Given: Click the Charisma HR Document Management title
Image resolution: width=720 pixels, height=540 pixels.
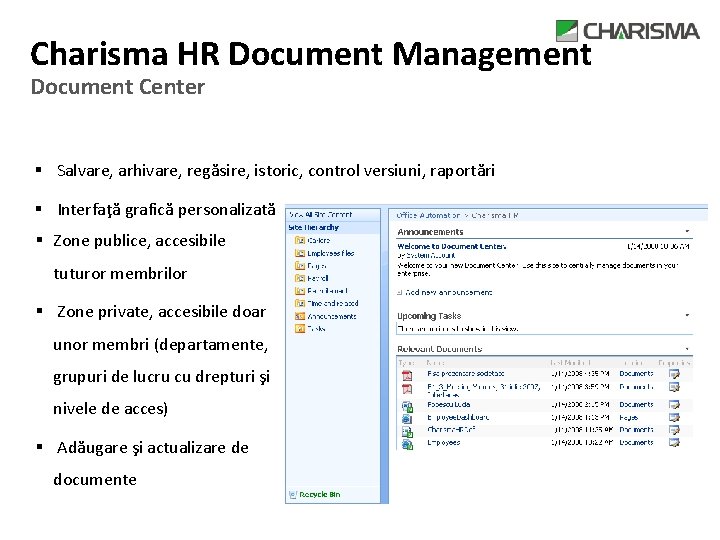Looking at the screenshot, I should point(311,54).
